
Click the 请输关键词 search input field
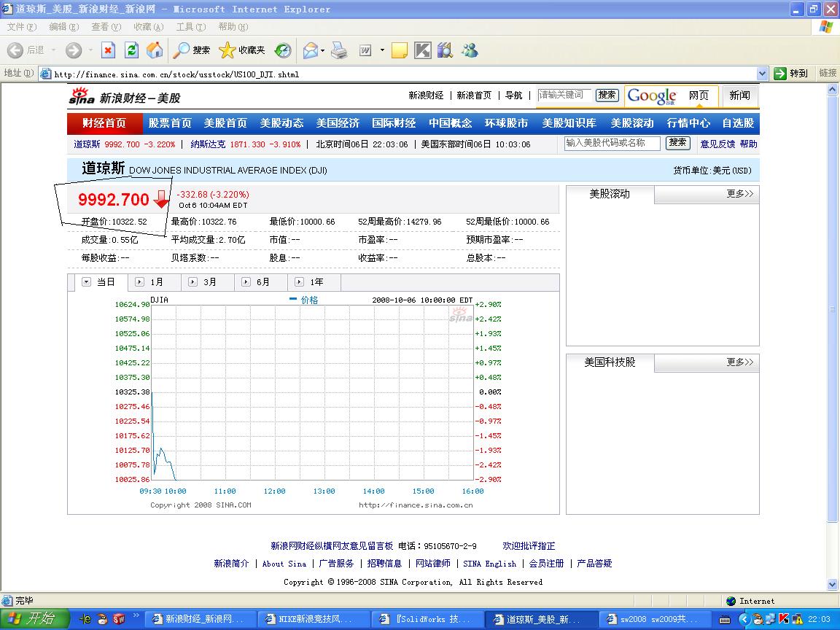[x=564, y=95]
